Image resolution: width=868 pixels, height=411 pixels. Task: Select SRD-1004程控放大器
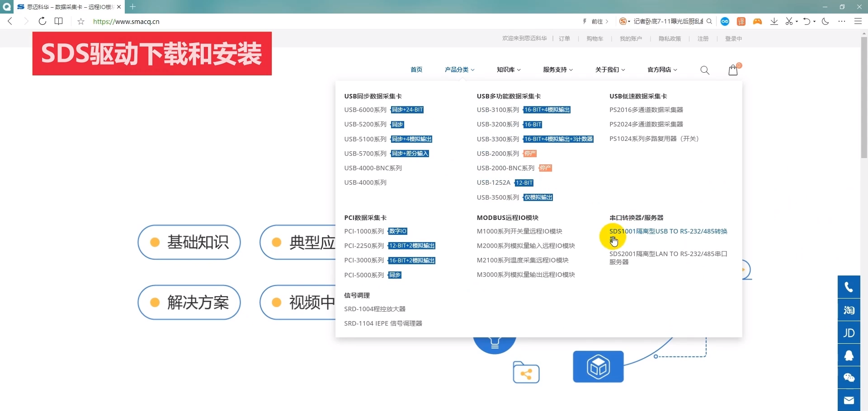pyautogui.click(x=375, y=309)
